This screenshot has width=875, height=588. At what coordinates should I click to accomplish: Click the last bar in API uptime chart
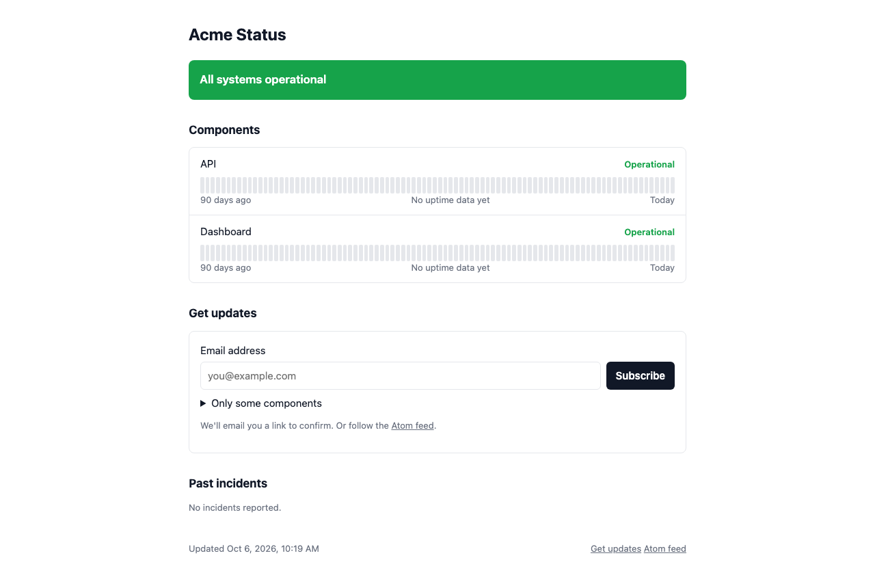pyautogui.click(x=673, y=185)
